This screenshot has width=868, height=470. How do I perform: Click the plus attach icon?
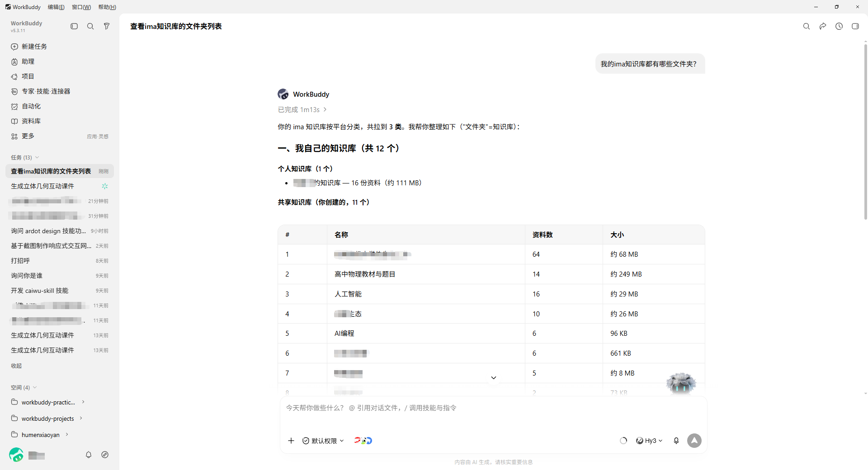pos(291,441)
